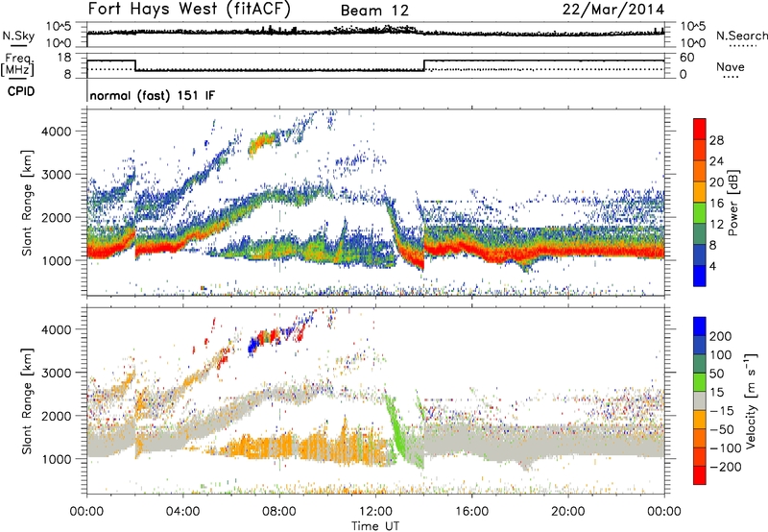Click the '08:00' time tick label
Viewport: 768px width, 532px height.
(279, 512)
